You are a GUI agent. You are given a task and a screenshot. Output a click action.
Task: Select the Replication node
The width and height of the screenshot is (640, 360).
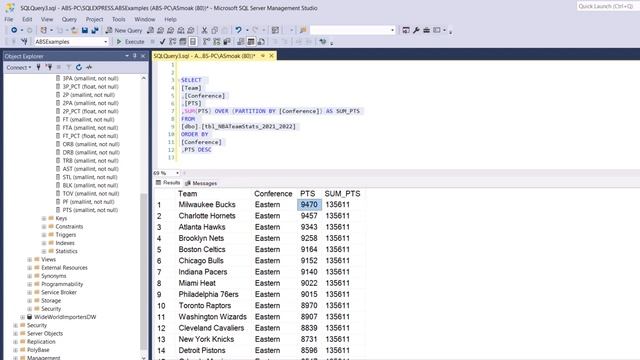41,342
